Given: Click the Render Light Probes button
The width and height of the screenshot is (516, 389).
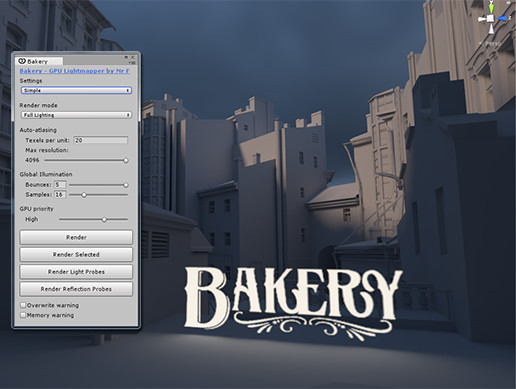Looking at the screenshot, I should tap(76, 272).
